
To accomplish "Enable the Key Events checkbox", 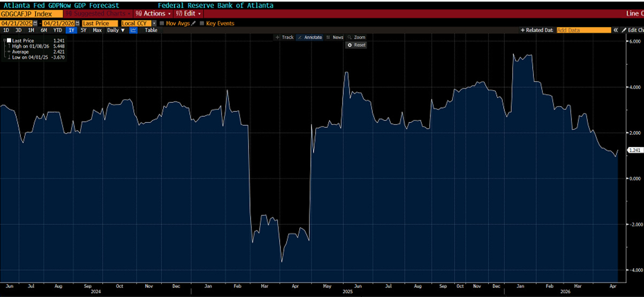I will point(202,24).
